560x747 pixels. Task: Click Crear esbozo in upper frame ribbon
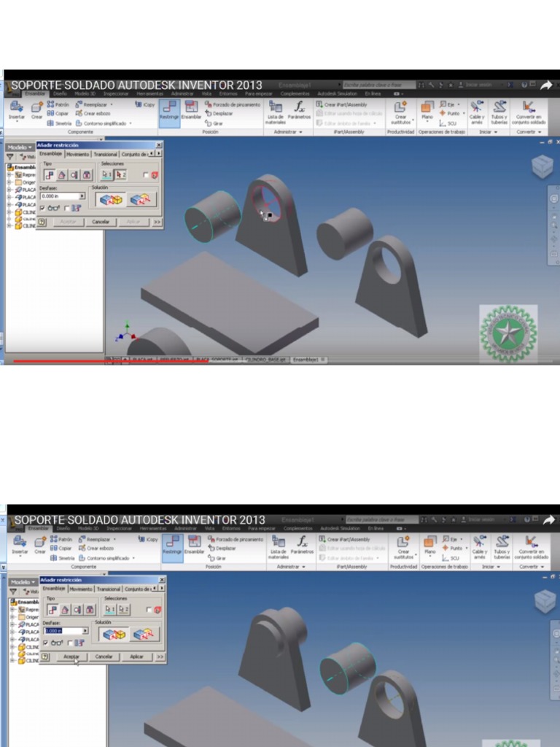click(x=93, y=113)
